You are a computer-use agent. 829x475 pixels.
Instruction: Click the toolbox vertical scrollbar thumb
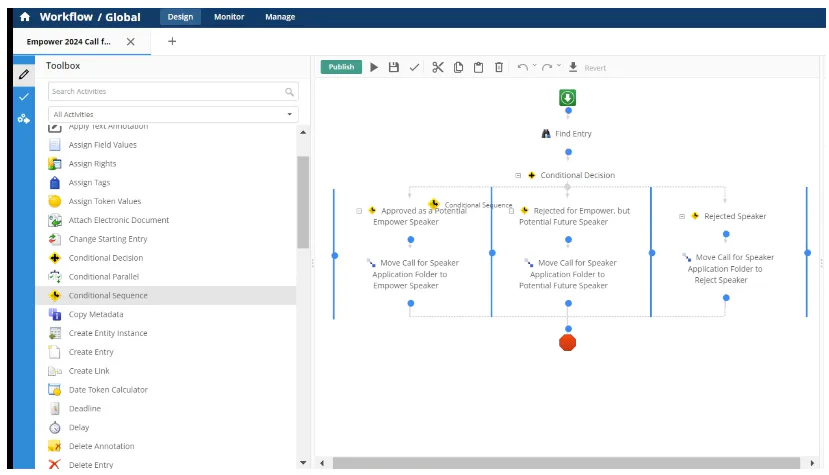point(302,202)
